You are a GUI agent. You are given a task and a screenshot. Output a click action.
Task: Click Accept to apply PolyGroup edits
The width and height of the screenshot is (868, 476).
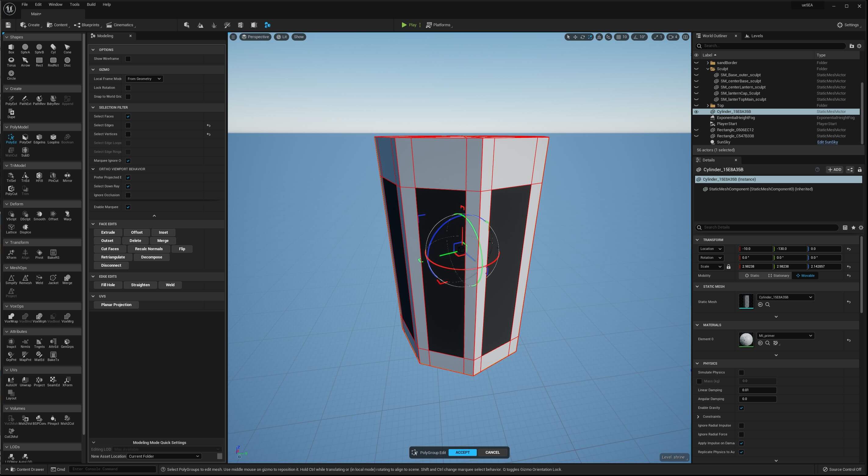pos(462,453)
